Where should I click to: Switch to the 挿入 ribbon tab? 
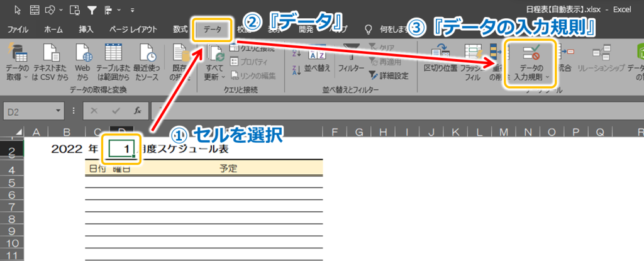(86, 29)
